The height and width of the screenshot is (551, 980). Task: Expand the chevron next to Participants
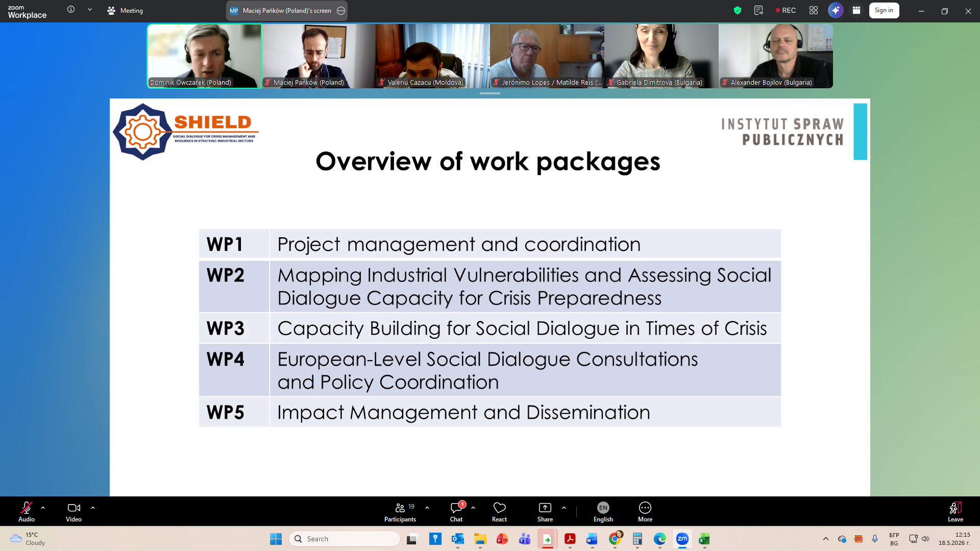click(427, 508)
